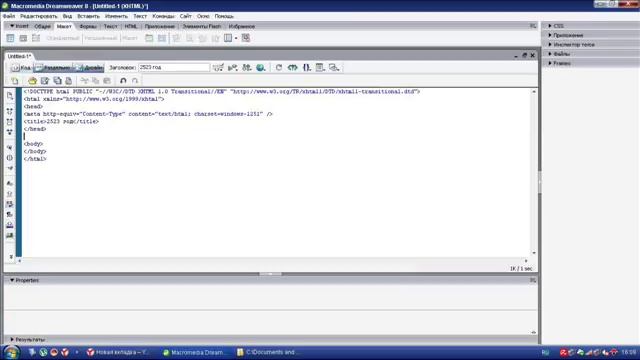
Task: Open the Frames dropdown arrow in Layout bar
Action: 236,38
